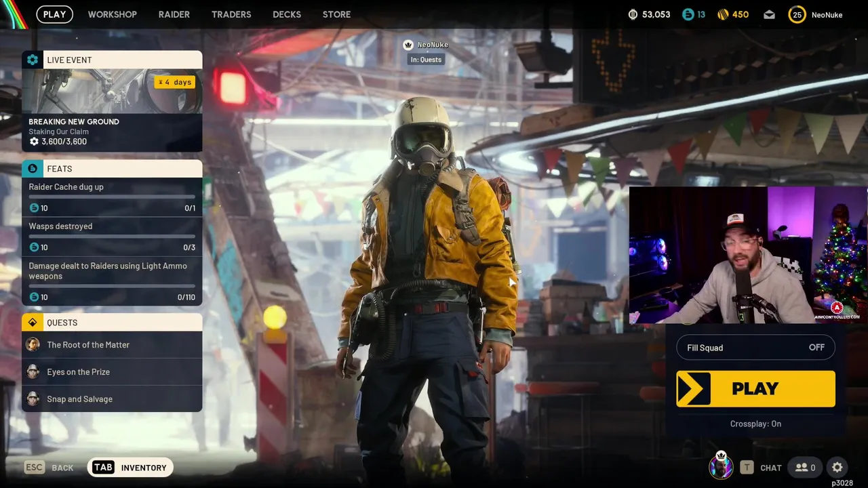Click Wasps destroyed feat reward icon
Viewport: 868px width, 488px height.
pos(34,247)
